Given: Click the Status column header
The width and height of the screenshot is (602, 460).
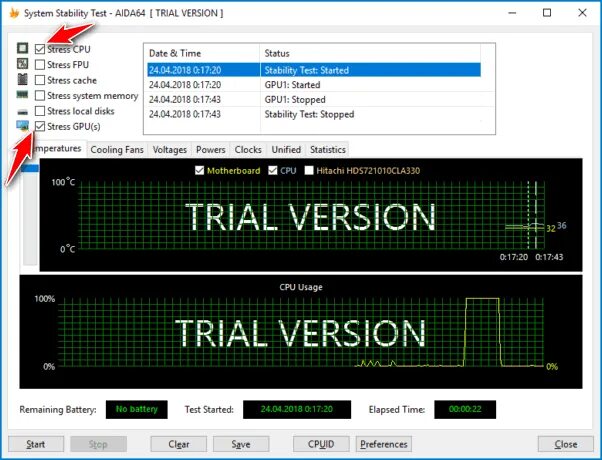Looking at the screenshot, I should [x=370, y=53].
